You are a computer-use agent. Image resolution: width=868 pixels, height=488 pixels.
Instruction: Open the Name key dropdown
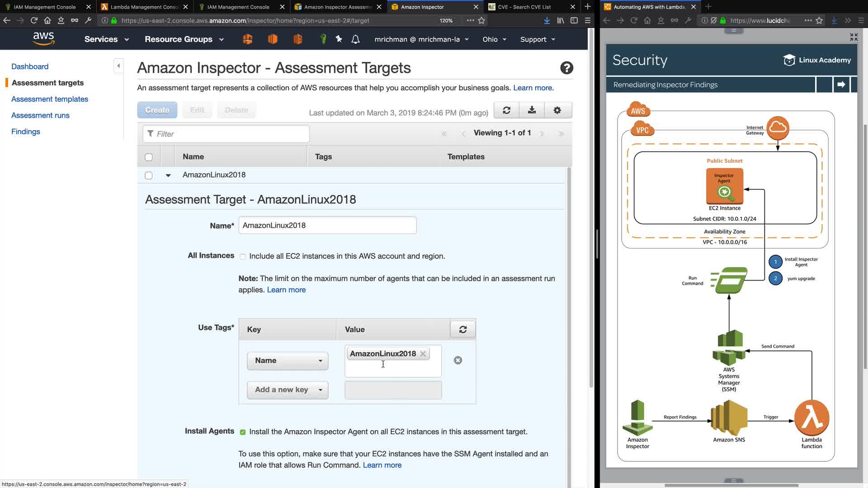[288, 361]
